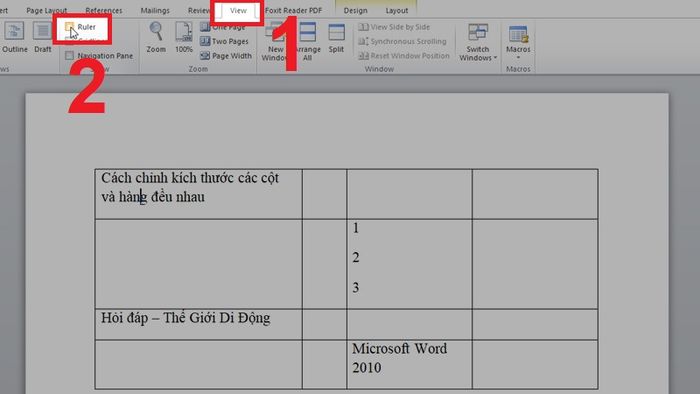The width and height of the screenshot is (700, 394).
Task: Switch to Draft view
Action: (x=43, y=37)
